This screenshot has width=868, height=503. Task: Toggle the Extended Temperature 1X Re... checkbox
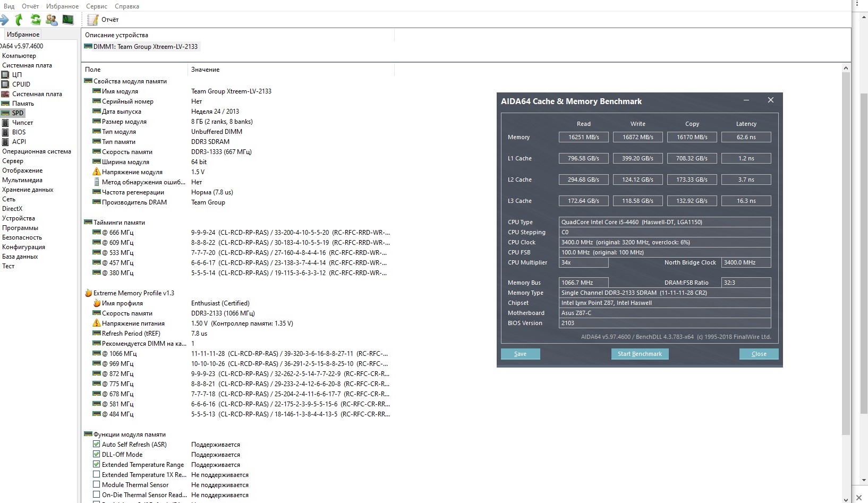tap(96, 474)
